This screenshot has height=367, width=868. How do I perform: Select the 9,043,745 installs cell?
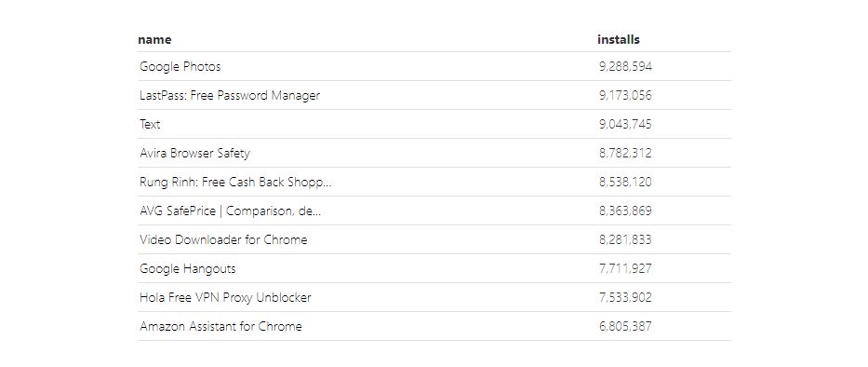[625, 124]
